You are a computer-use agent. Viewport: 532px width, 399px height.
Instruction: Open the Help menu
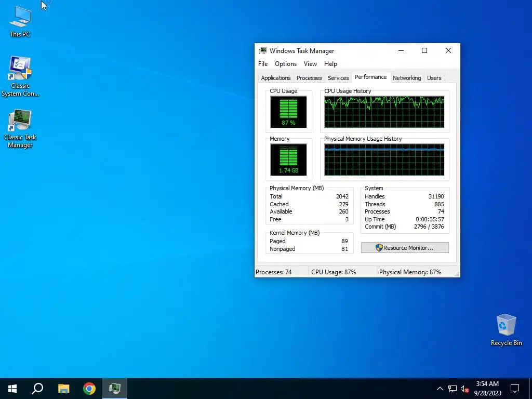click(x=330, y=64)
